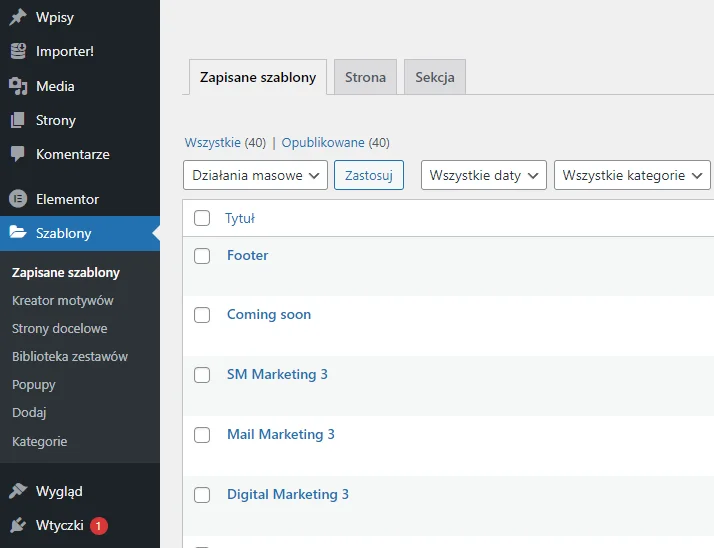The image size is (714, 548).
Task: Sort by the Tytuł column header
Action: click(240, 218)
